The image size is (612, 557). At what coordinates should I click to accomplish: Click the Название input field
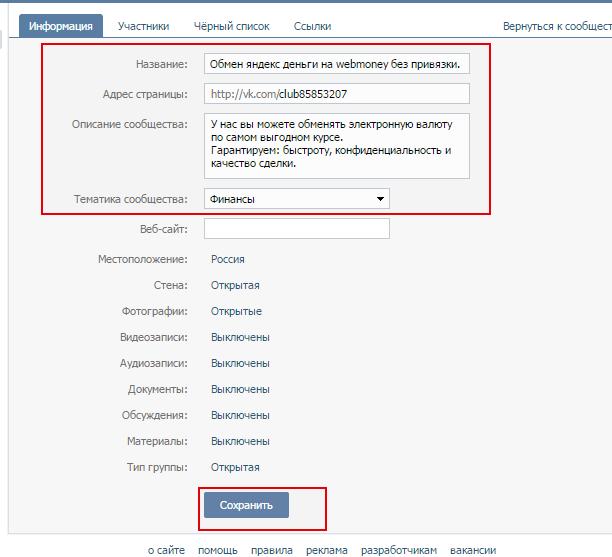pos(337,64)
